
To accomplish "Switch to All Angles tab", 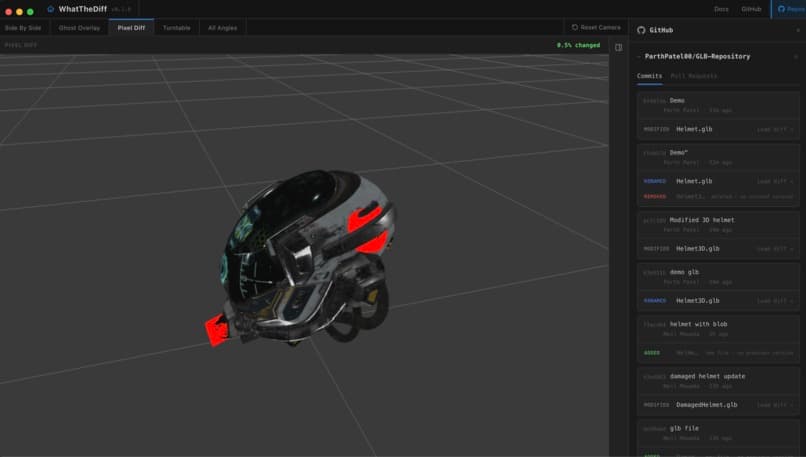I will pyautogui.click(x=223, y=28).
